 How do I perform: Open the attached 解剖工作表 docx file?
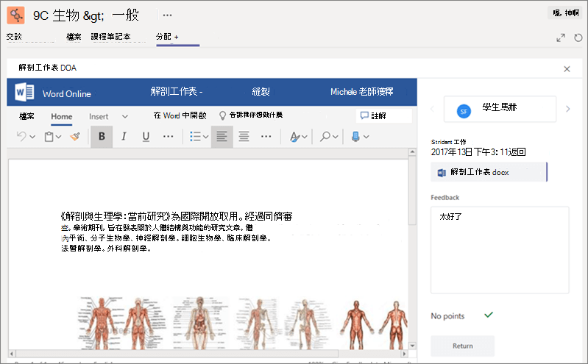(x=489, y=172)
